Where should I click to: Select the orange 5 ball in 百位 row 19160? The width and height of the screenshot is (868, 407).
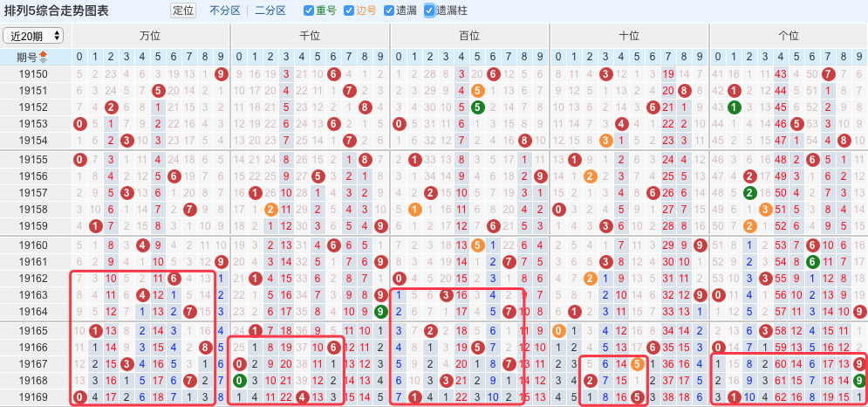click(477, 245)
